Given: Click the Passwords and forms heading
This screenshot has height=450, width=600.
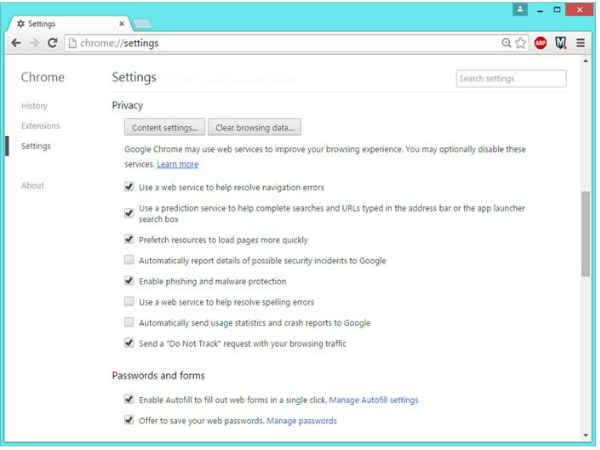Looking at the screenshot, I should click(158, 375).
